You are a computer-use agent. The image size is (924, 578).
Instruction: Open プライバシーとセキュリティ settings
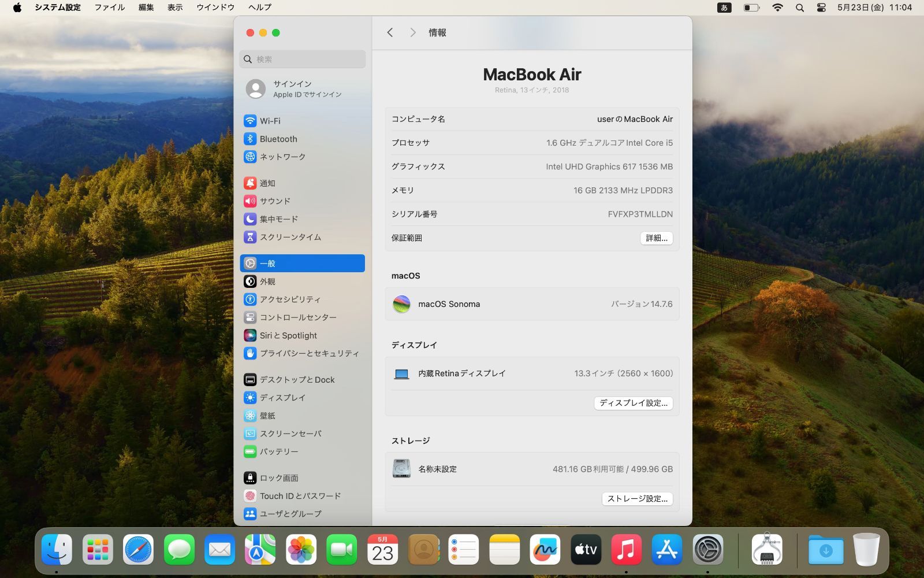(x=302, y=353)
